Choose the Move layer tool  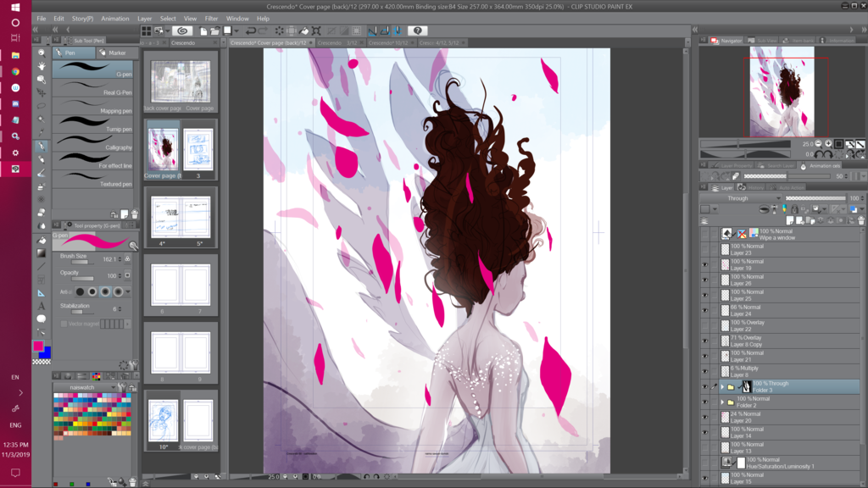pyautogui.click(x=42, y=92)
